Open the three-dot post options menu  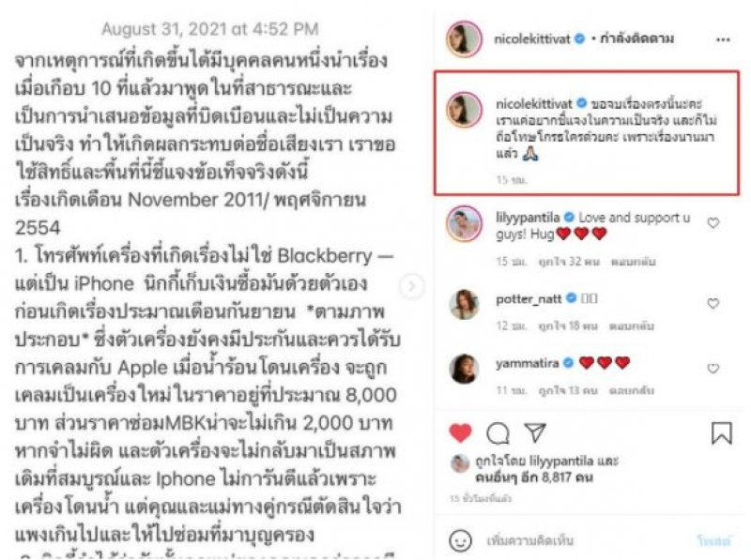(x=723, y=39)
